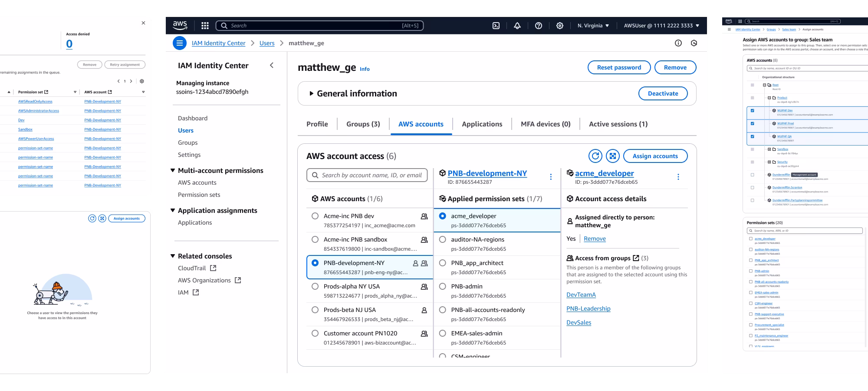The image size is (868, 391).
Task: Click Remove link under Assigned directly
Action: [595, 239]
